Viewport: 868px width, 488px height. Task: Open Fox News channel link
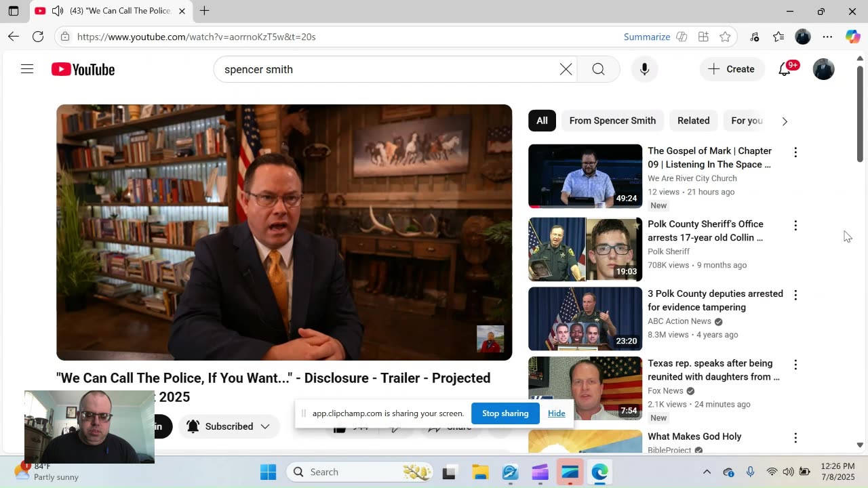[665, 390]
